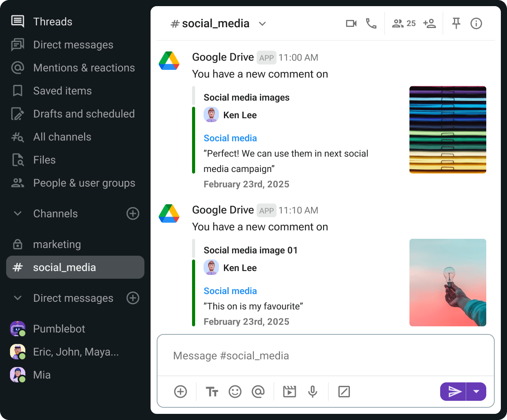Show pinned messages
Image resolution: width=507 pixels, height=420 pixels.
pyautogui.click(x=456, y=23)
